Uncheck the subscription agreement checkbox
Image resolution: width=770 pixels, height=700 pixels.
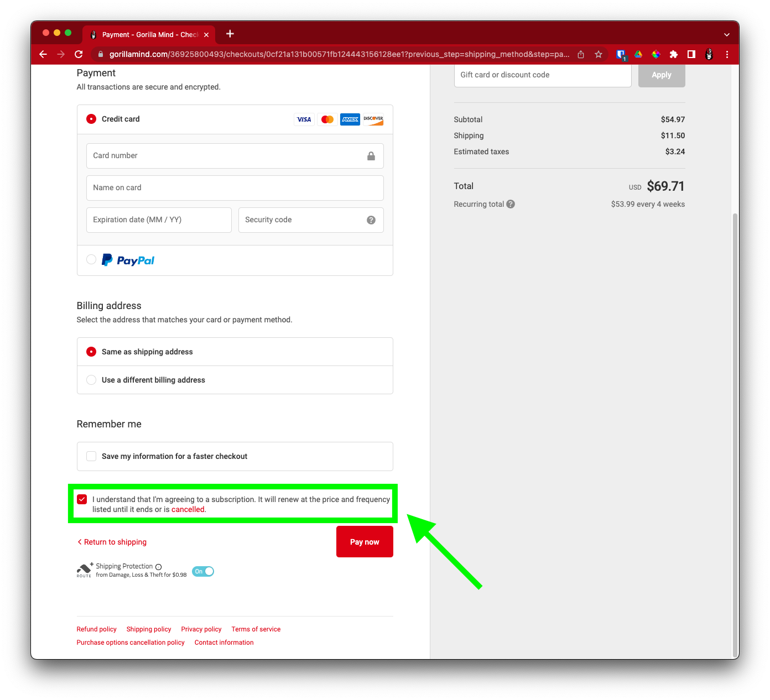[x=82, y=499]
